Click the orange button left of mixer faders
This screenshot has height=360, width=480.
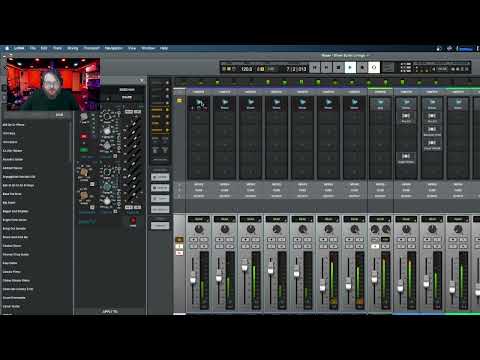pyautogui.click(x=179, y=239)
